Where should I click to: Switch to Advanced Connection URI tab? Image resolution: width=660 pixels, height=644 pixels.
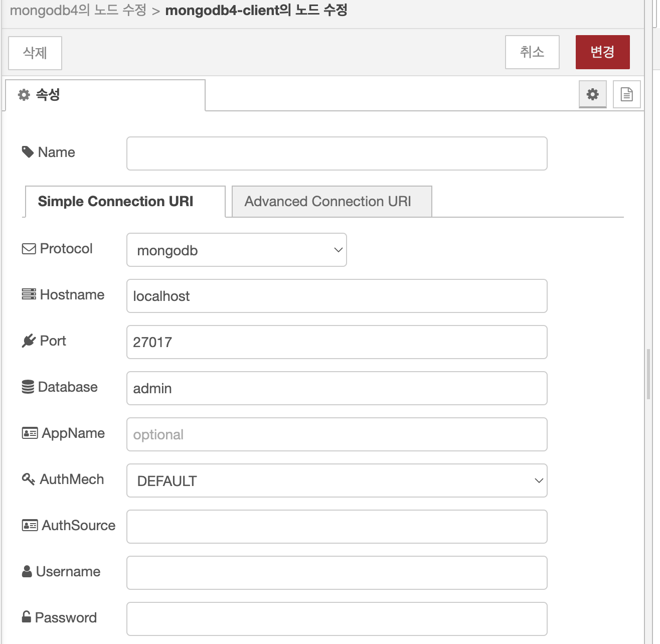332,202
